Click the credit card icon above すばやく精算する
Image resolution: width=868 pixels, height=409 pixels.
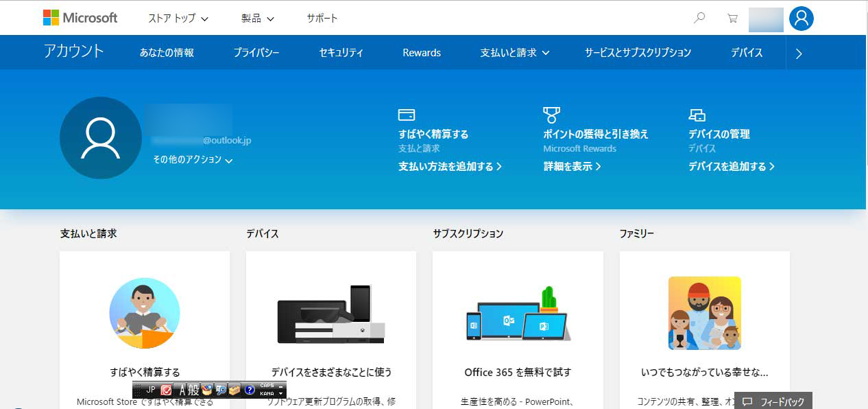click(406, 115)
